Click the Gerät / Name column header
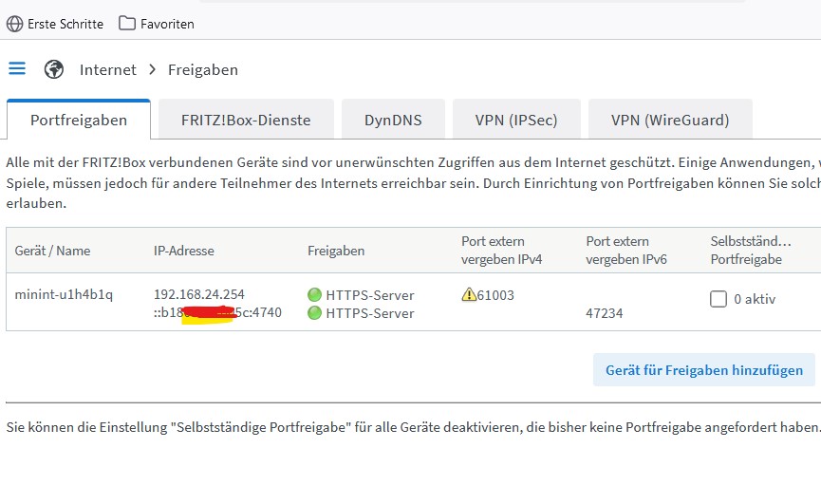Screen dimensions: 821x504 (x=52, y=251)
